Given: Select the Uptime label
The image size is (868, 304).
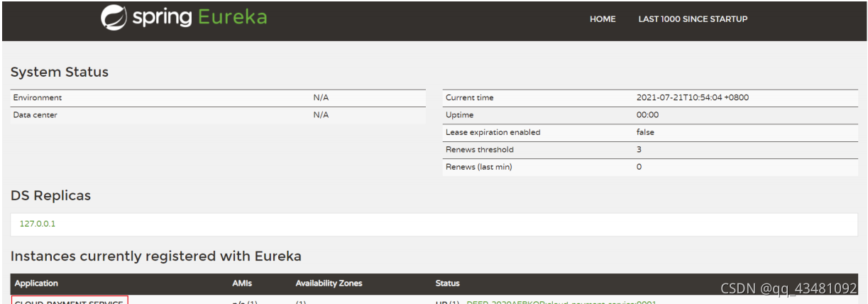Looking at the screenshot, I should point(459,115).
